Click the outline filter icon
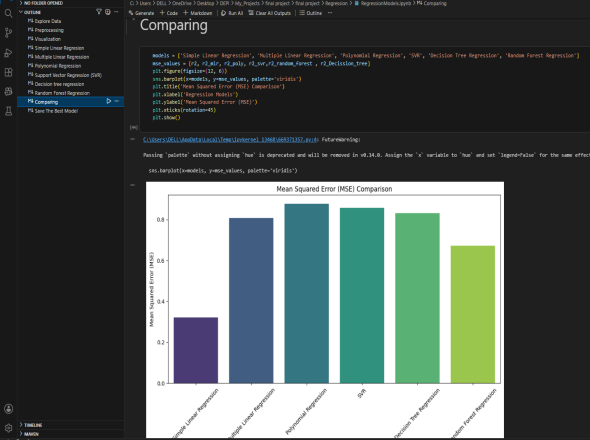Image resolution: width=590 pixels, height=440 pixels. coord(99,12)
